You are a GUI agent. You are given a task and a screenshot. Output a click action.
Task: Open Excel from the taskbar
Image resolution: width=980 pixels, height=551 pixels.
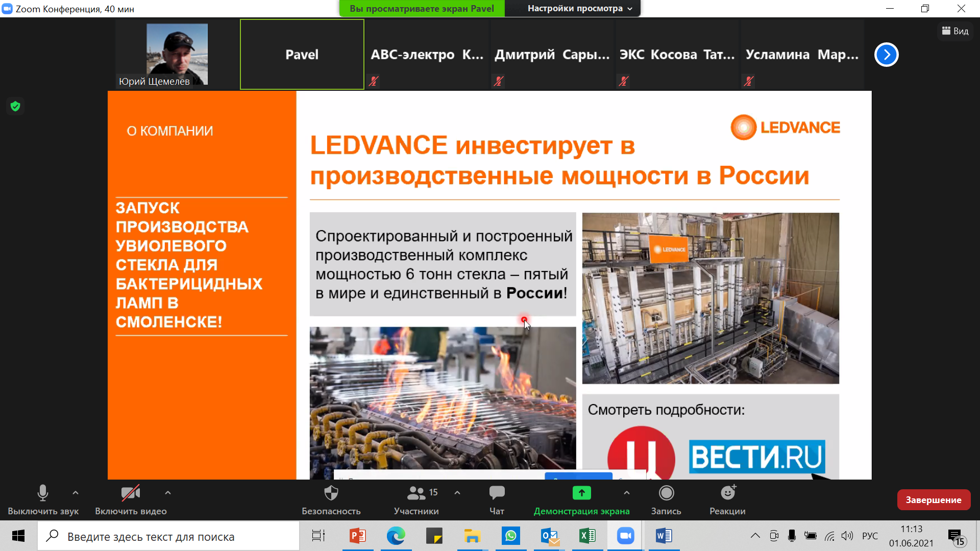coord(587,536)
